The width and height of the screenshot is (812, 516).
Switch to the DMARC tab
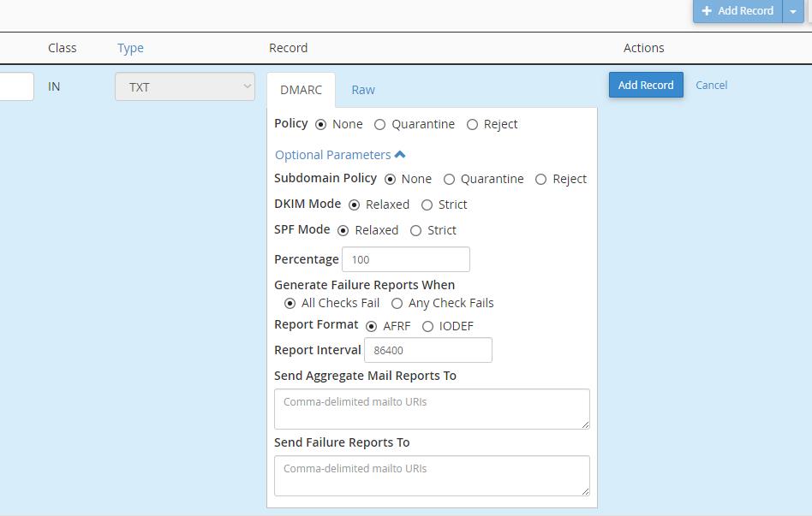[x=301, y=90]
